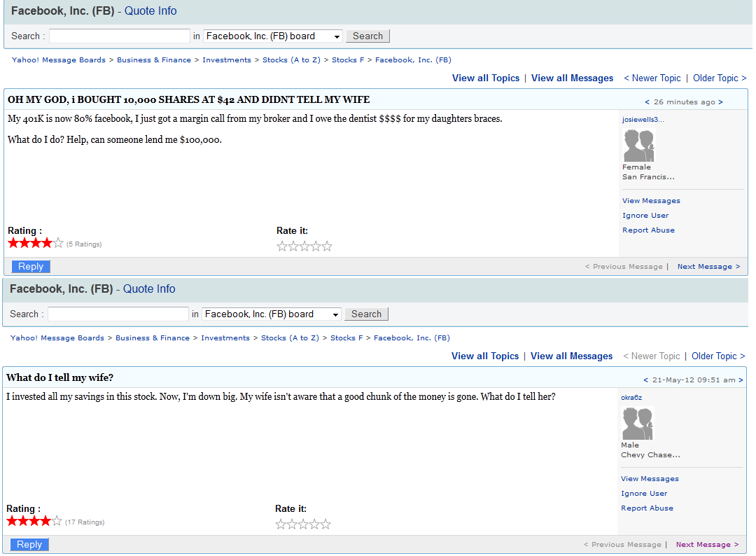
Task: Open lower board selector dropdown
Action: point(272,314)
